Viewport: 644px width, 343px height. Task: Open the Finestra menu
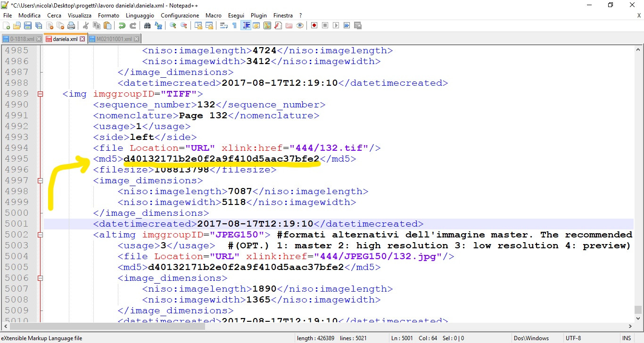pyautogui.click(x=283, y=16)
